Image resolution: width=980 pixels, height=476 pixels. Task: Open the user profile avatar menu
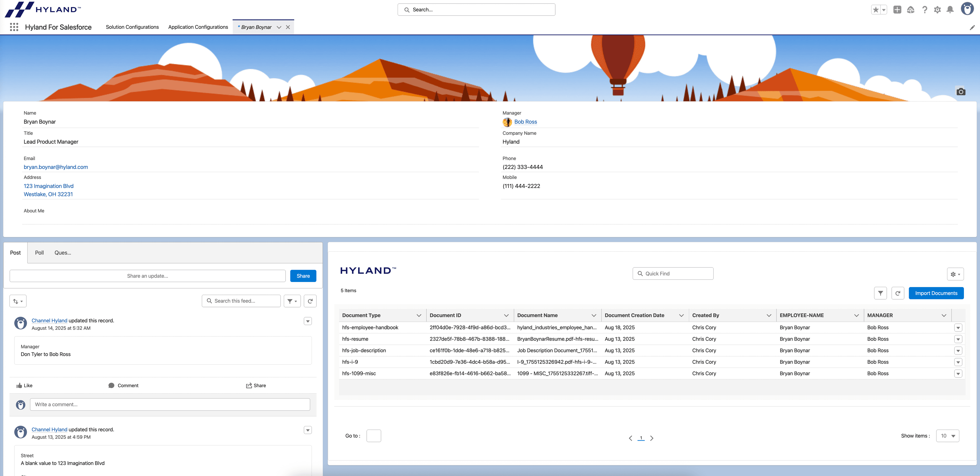(x=967, y=9)
